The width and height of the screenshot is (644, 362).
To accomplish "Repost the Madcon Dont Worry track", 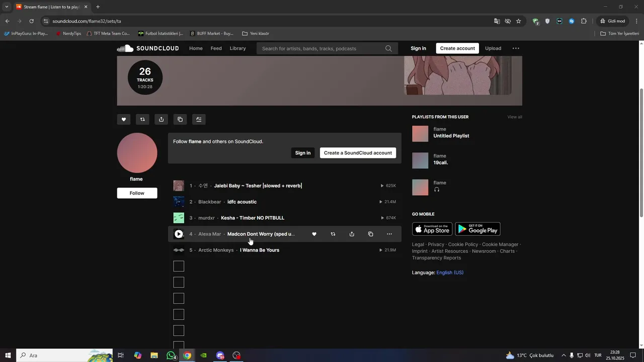I will point(333,234).
